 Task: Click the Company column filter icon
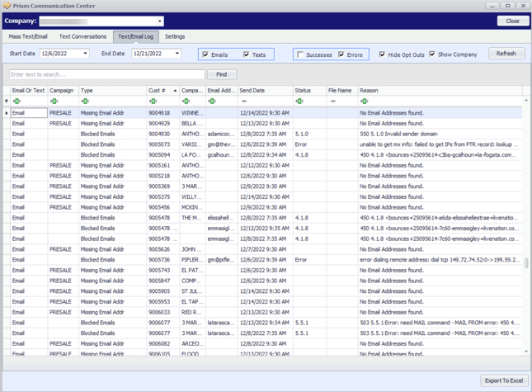(186, 102)
